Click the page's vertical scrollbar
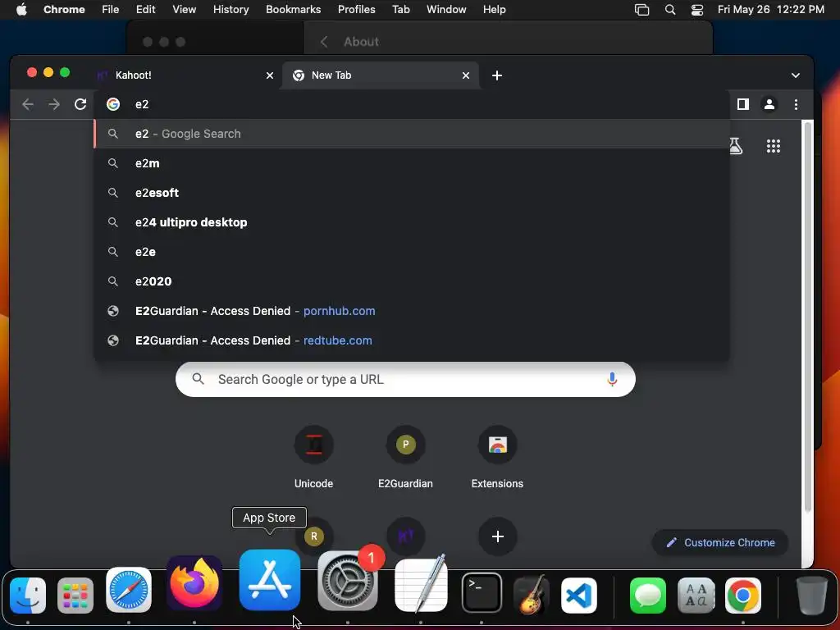This screenshot has width=840, height=630. coord(807,316)
